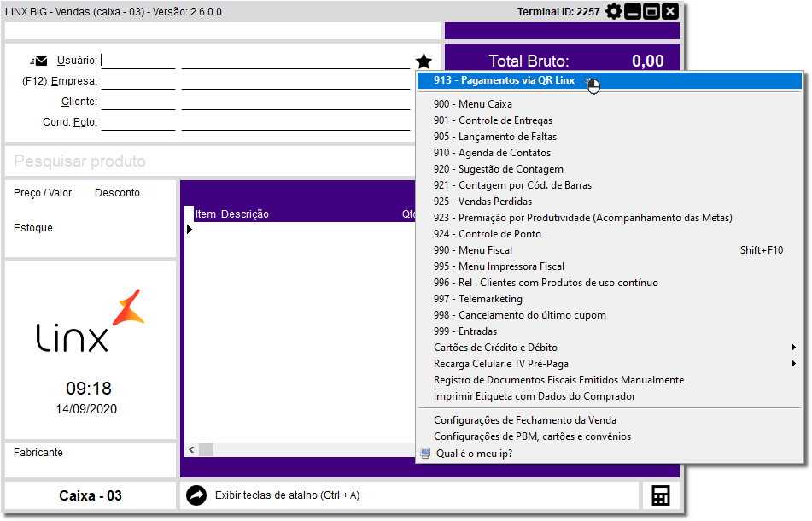
Task: Select Registro de Documentos Fiscais Emitidos Manualmente
Action: pyautogui.click(x=610, y=380)
